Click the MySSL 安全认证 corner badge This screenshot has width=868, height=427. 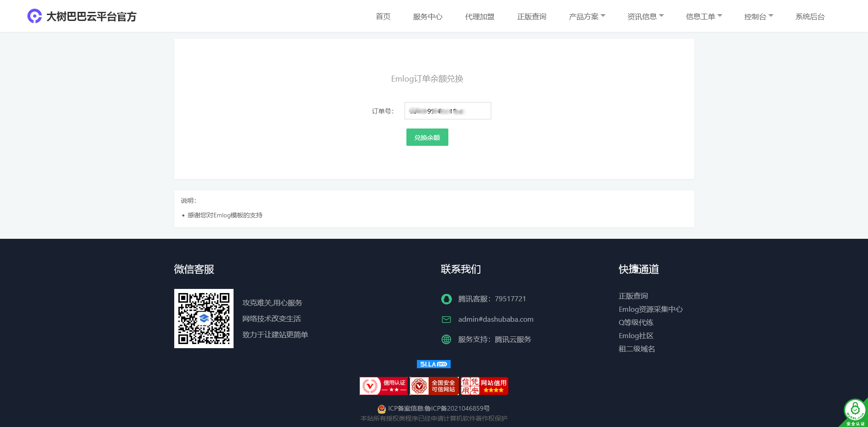pyautogui.click(x=854, y=412)
